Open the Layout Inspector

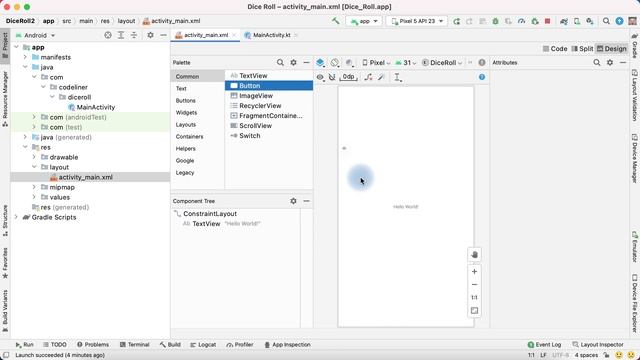(x=598, y=344)
